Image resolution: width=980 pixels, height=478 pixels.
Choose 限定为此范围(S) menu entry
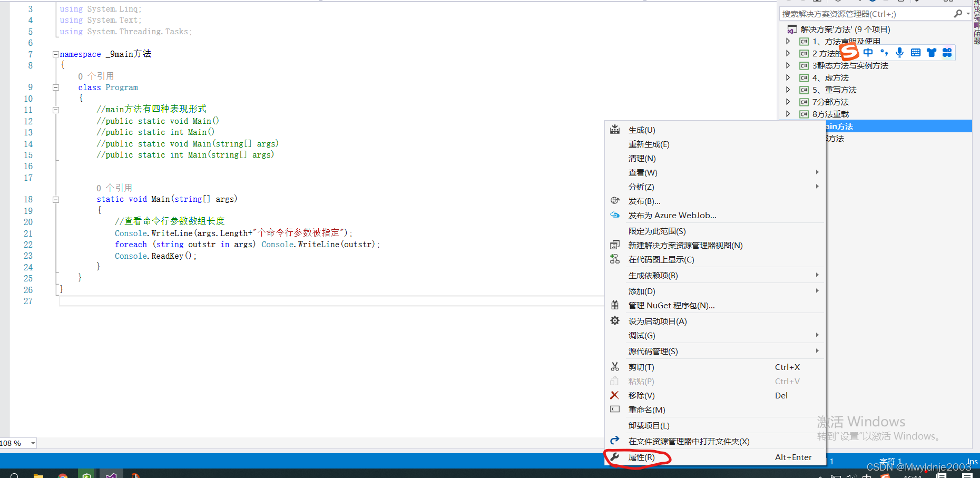715,231
